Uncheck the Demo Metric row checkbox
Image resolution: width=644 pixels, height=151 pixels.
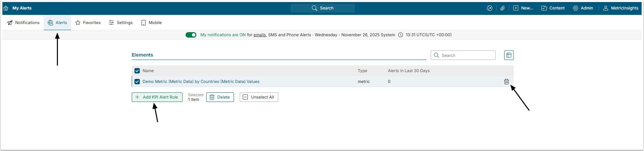pyautogui.click(x=137, y=82)
